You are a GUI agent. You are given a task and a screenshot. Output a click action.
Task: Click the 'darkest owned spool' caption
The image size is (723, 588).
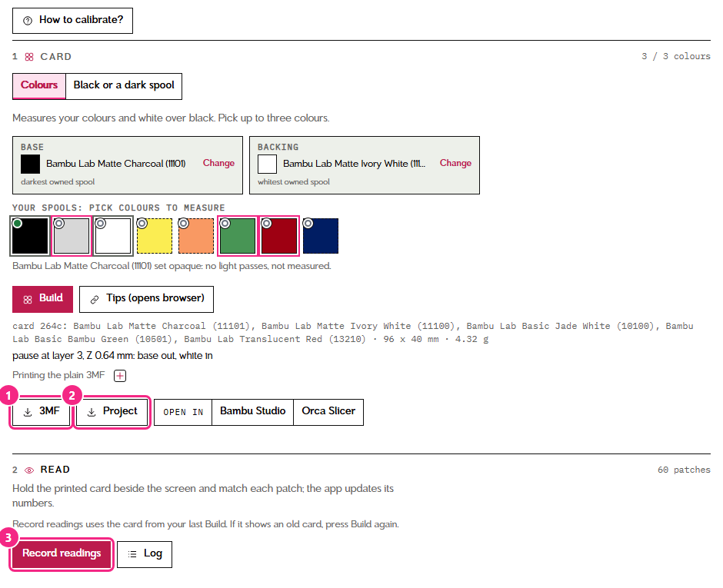[x=58, y=182]
